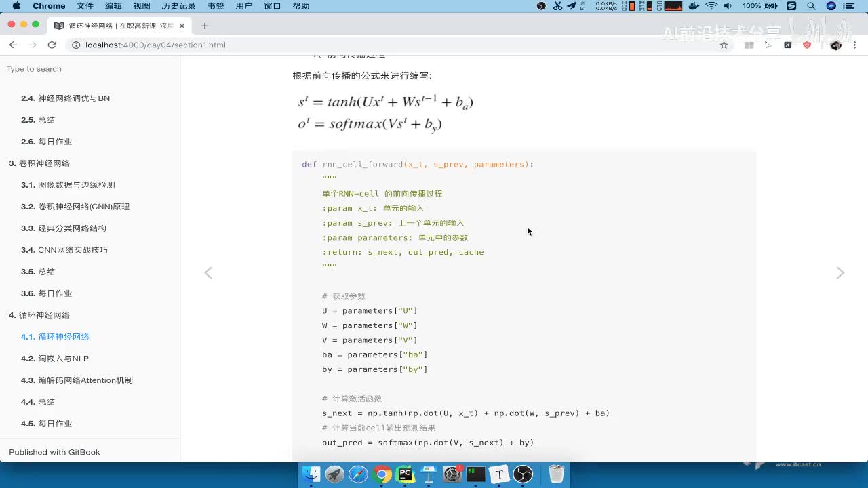Click the scissors menu bar icon
The image size is (868, 488).
point(557,6)
